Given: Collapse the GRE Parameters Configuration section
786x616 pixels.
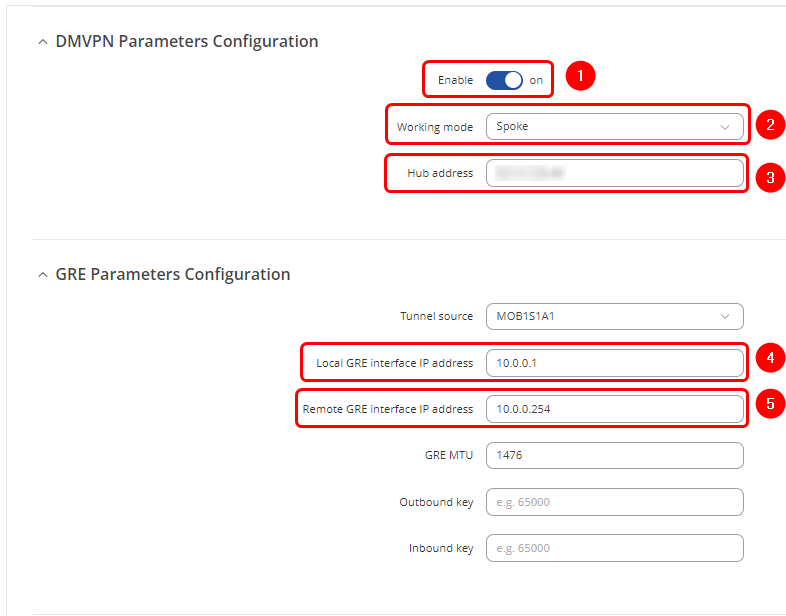Looking at the screenshot, I should tap(42, 274).
